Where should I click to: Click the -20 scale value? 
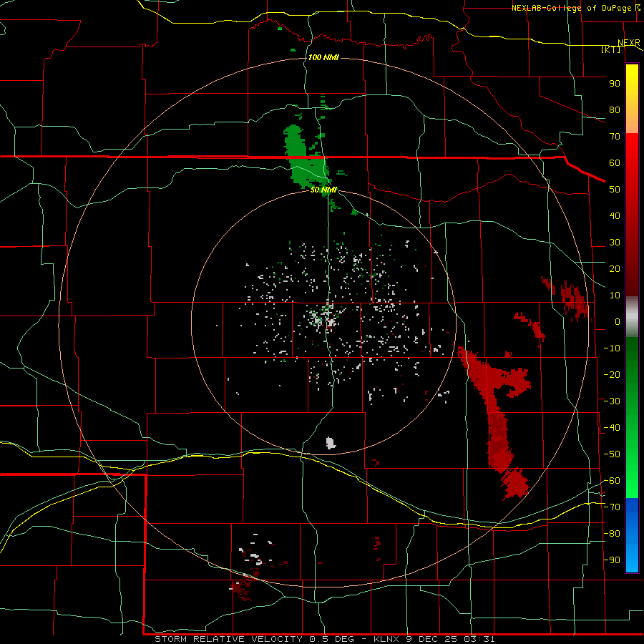pos(612,375)
